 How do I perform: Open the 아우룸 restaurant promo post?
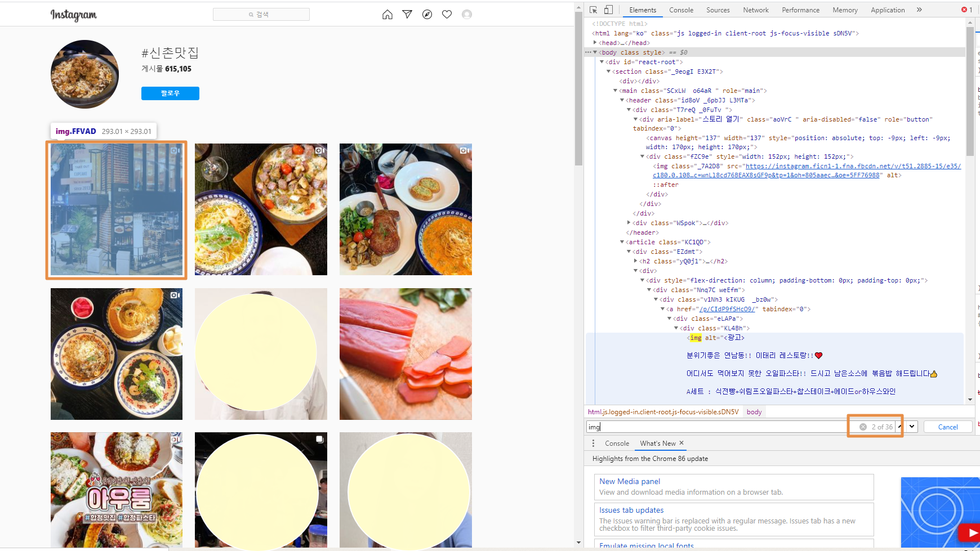coord(117,490)
